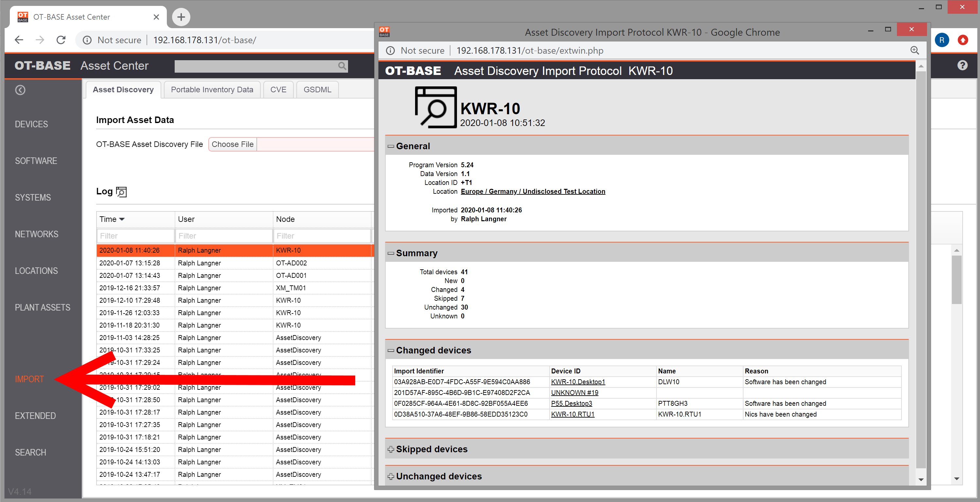980x502 pixels.
Task: Click the sidebar collapse arrow icon
Action: [20, 90]
